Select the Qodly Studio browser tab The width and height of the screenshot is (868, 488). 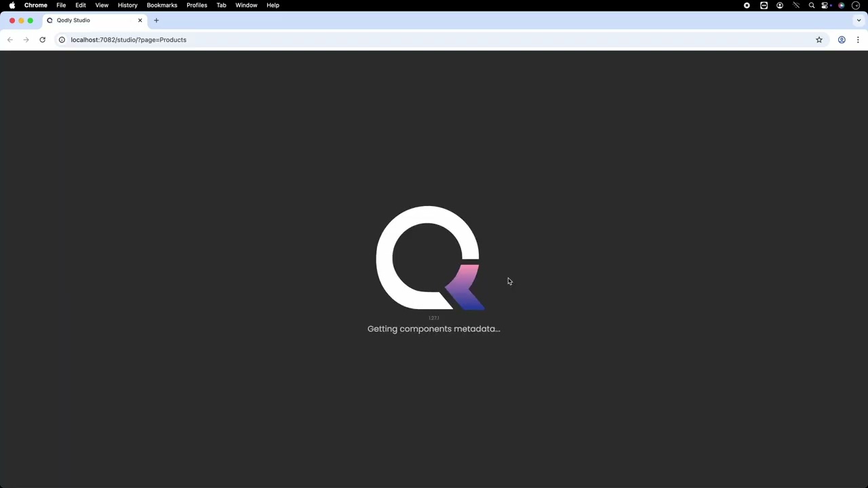94,20
